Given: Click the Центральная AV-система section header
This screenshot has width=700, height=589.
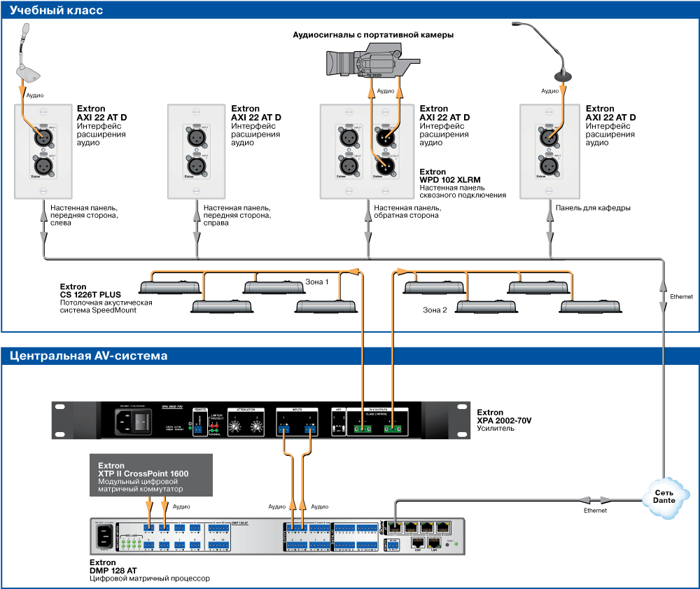Looking at the screenshot, I should tap(88, 356).
